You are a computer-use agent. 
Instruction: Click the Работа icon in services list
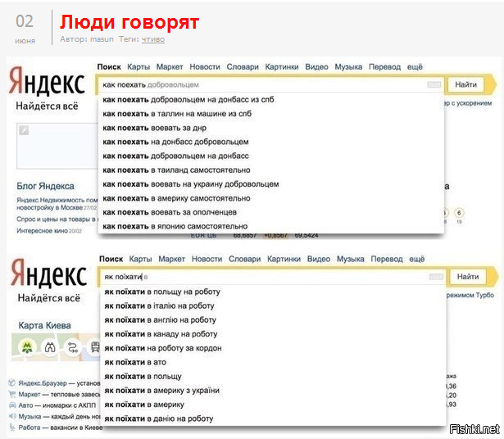coord(12,428)
